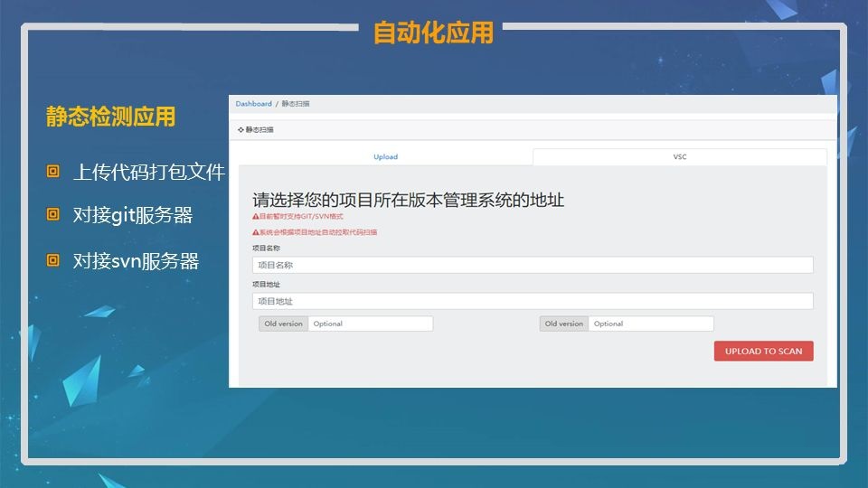
Task: Click the right Optional old version field
Action: click(x=650, y=324)
